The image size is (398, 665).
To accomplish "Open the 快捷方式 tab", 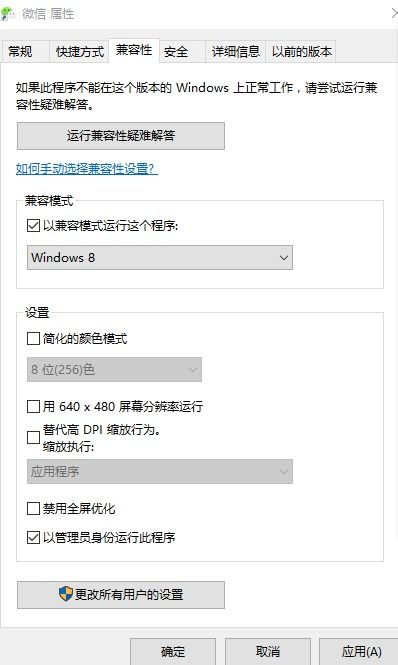I will tap(79, 52).
